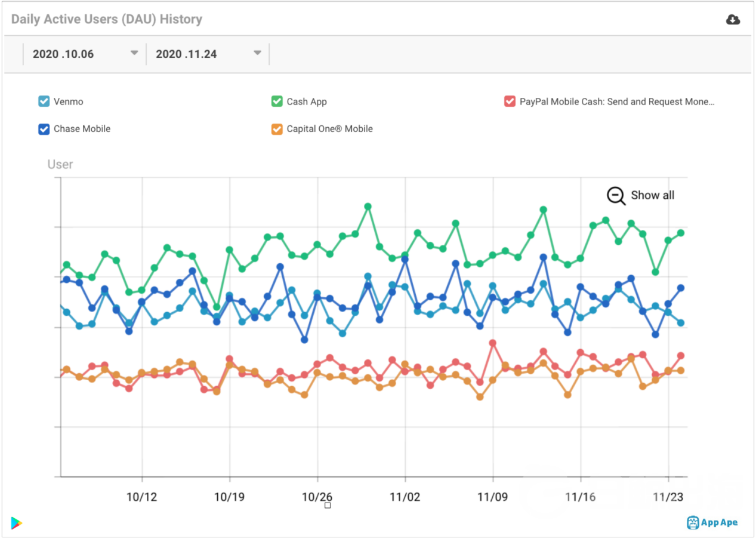
Task: Click the cloud download icon
Action: click(x=733, y=20)
